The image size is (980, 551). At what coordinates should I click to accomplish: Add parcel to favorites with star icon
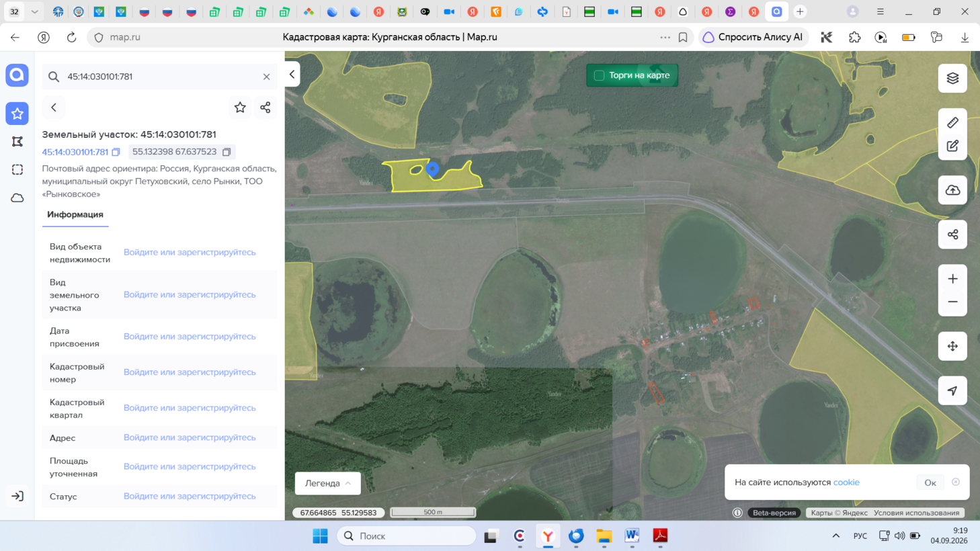point(240,108)
